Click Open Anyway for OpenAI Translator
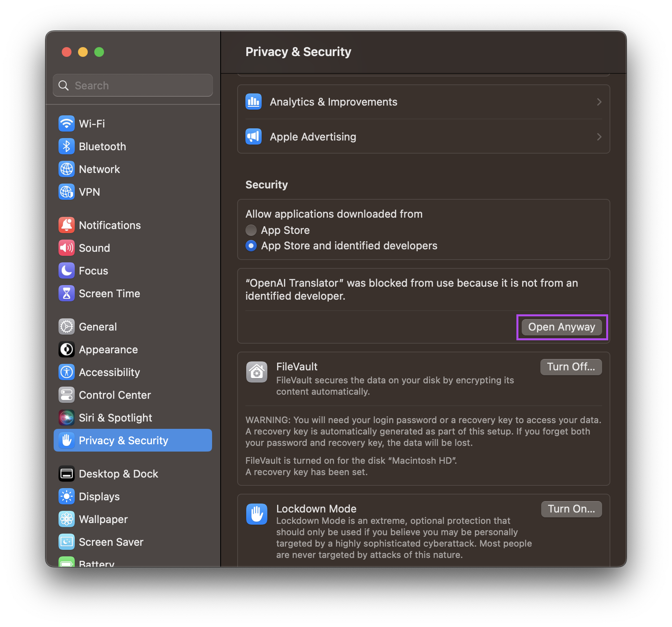The image size is (672, 627). click(561, 327)
